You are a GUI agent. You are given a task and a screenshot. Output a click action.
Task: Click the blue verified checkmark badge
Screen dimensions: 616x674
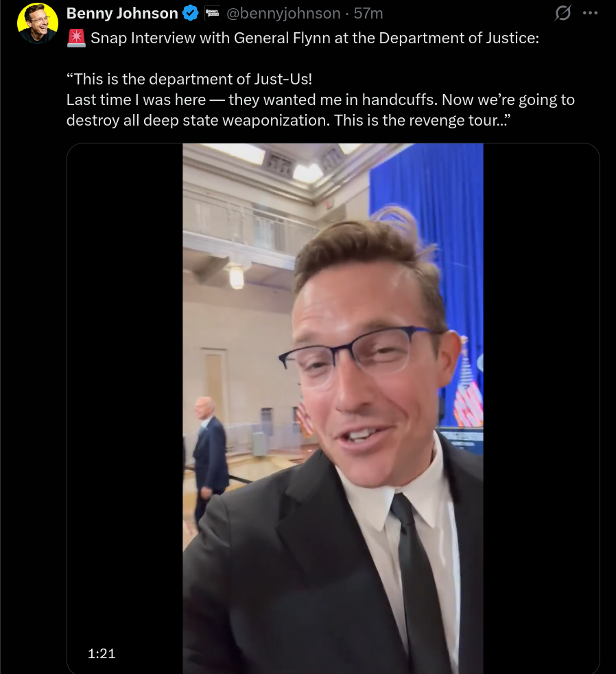[190, 13]
